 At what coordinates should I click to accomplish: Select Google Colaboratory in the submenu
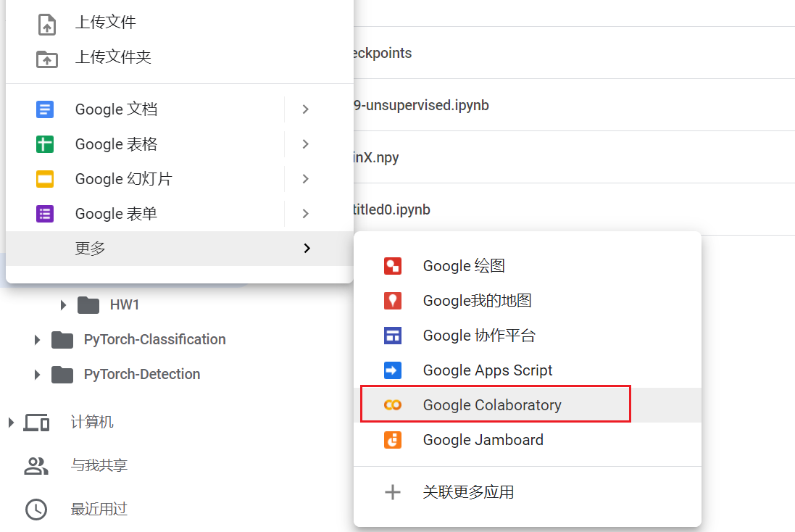point(528,404)
